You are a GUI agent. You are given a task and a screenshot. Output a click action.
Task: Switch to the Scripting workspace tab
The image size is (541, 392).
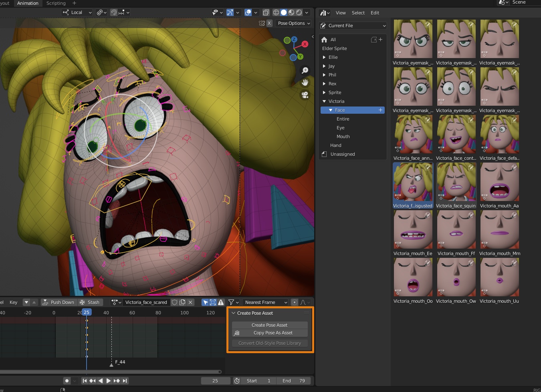56,3
